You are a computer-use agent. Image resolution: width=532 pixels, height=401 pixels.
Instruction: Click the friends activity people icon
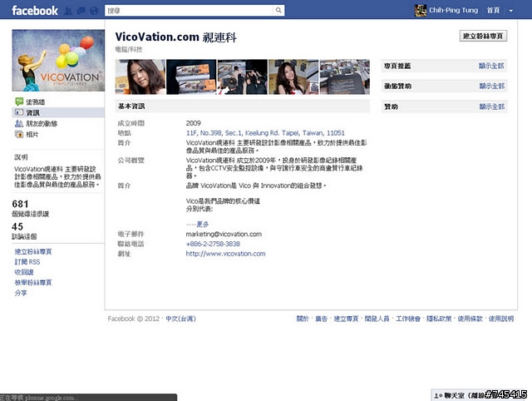[19, 124]
